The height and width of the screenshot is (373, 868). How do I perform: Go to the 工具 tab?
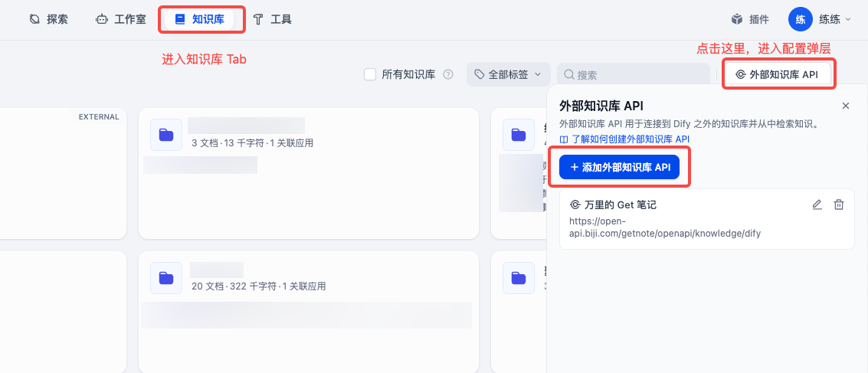[273, 19]
